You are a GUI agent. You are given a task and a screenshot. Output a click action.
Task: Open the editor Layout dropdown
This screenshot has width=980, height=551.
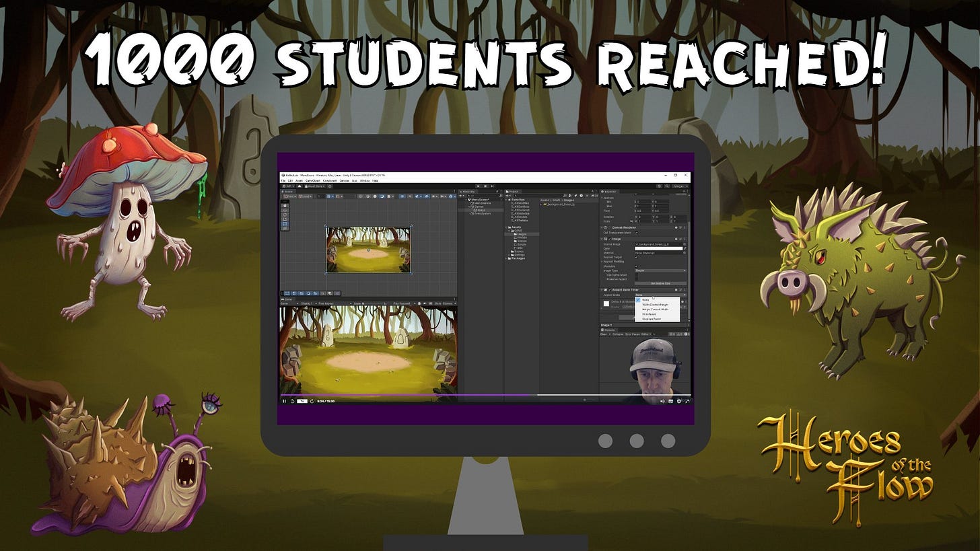point(680,186)
